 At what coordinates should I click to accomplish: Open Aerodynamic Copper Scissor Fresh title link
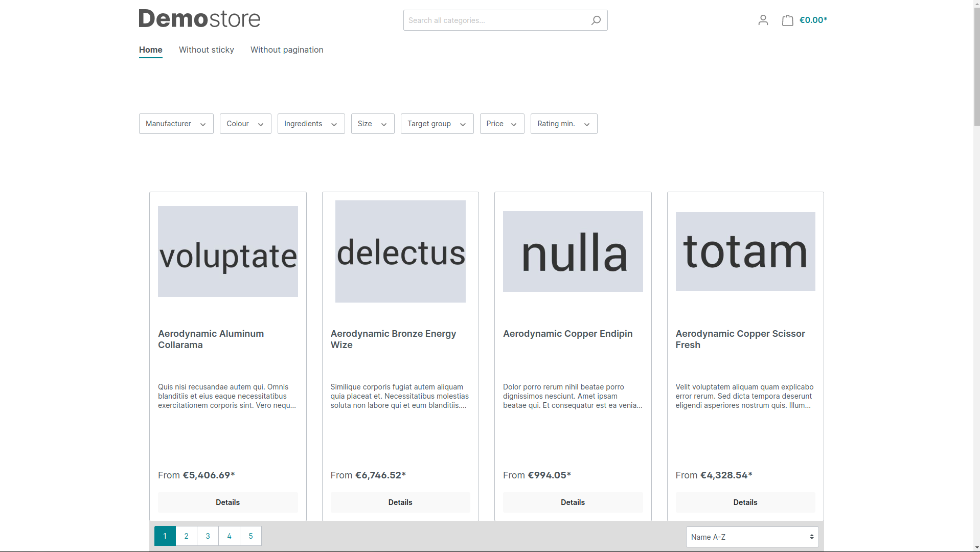coord(740,339)
